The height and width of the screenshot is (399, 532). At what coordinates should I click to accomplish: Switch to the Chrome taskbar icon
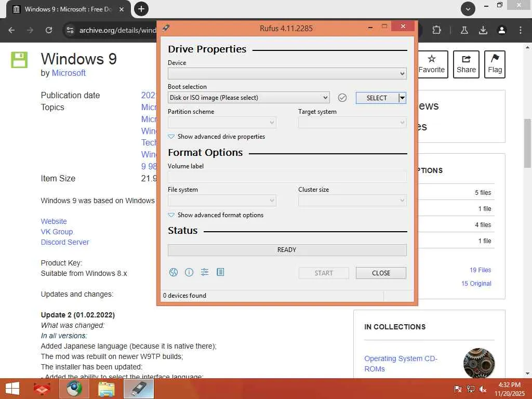coord(74,389)
